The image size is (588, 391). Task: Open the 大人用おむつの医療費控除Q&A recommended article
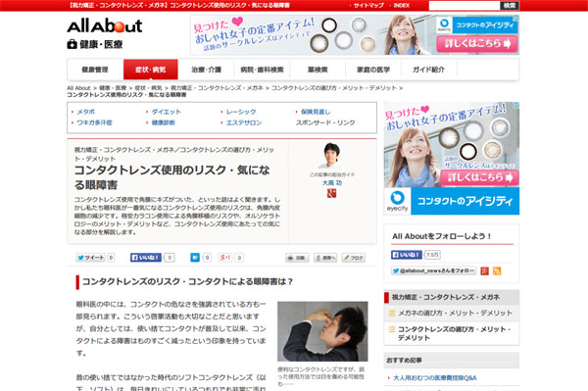tap(435, 378)
